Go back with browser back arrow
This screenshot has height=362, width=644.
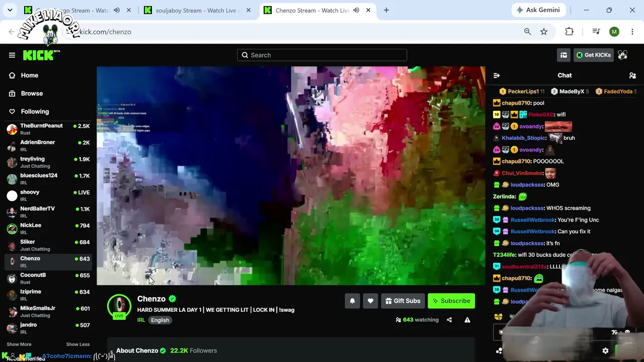click(12, 32)
